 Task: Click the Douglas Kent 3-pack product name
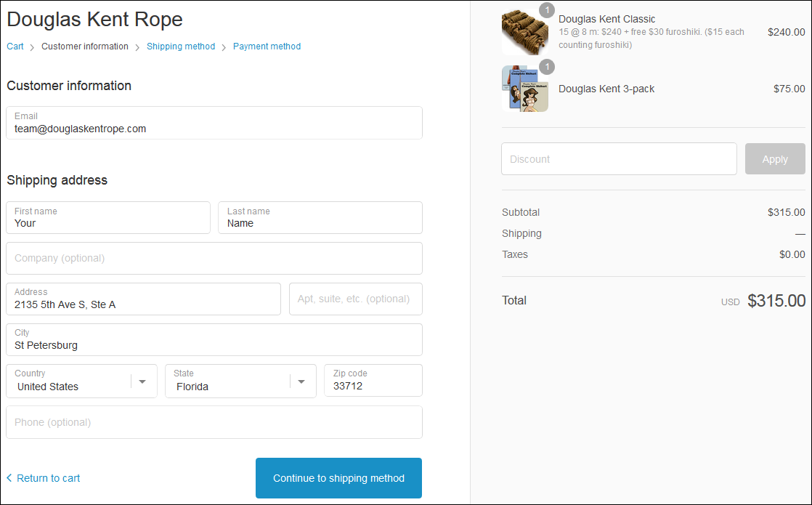click(606, 89)
